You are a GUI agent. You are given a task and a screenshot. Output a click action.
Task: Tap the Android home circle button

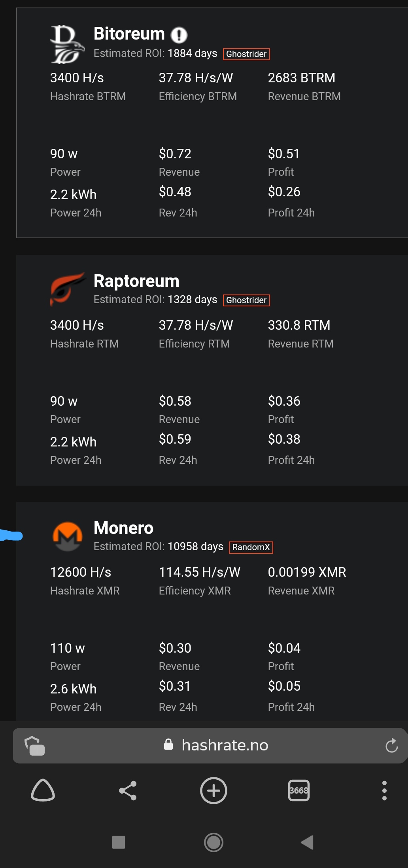click(x=213, y=842)
